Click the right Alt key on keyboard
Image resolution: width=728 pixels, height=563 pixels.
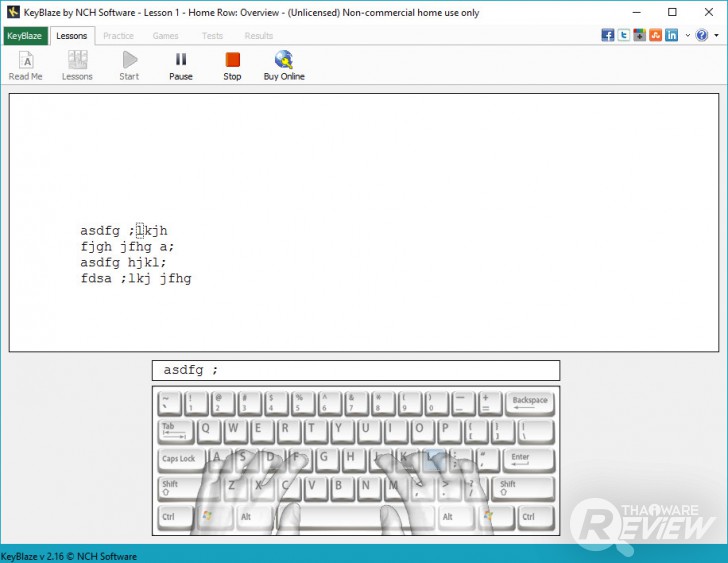[454, 517]
